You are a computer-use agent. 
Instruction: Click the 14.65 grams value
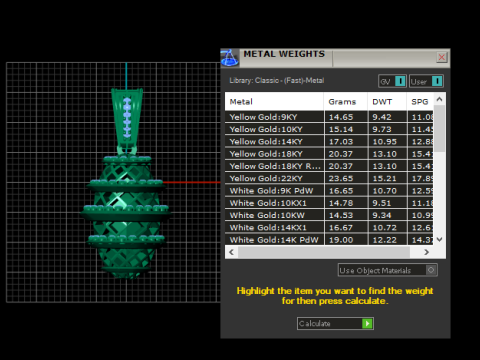[341, 117]
